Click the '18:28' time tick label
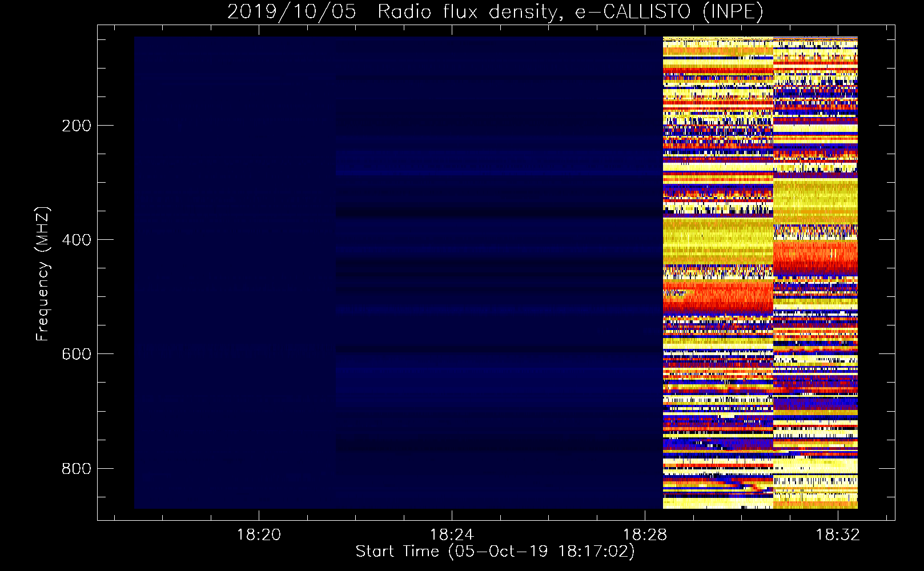Screen dimensions: 924x571 [x=645, y=535]
